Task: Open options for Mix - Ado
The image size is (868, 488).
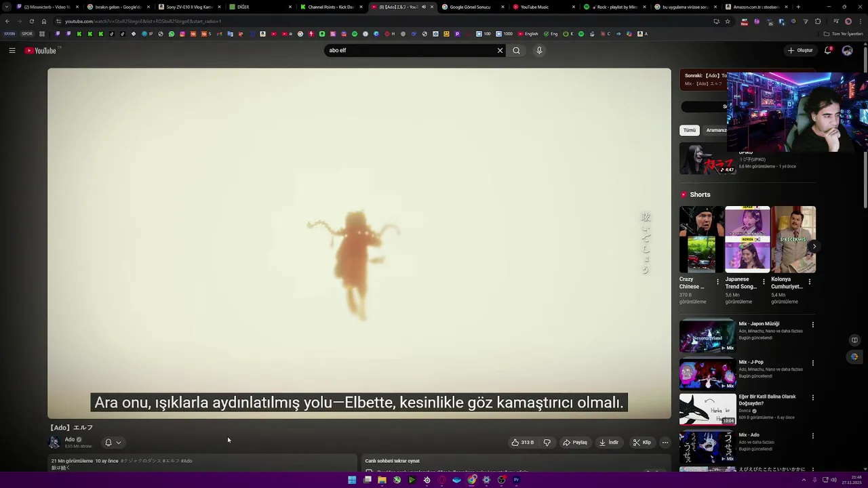Action: [812, 436]
